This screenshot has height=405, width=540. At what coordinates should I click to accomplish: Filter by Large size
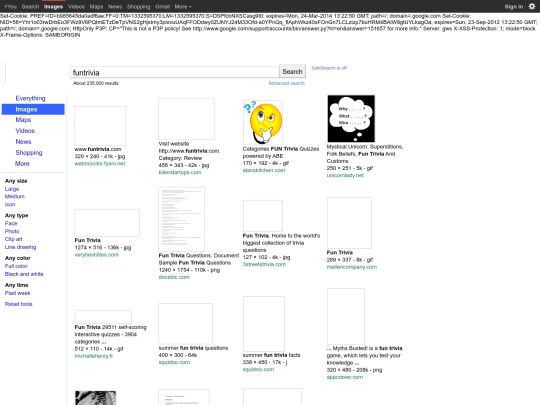[x=12, y=189]
